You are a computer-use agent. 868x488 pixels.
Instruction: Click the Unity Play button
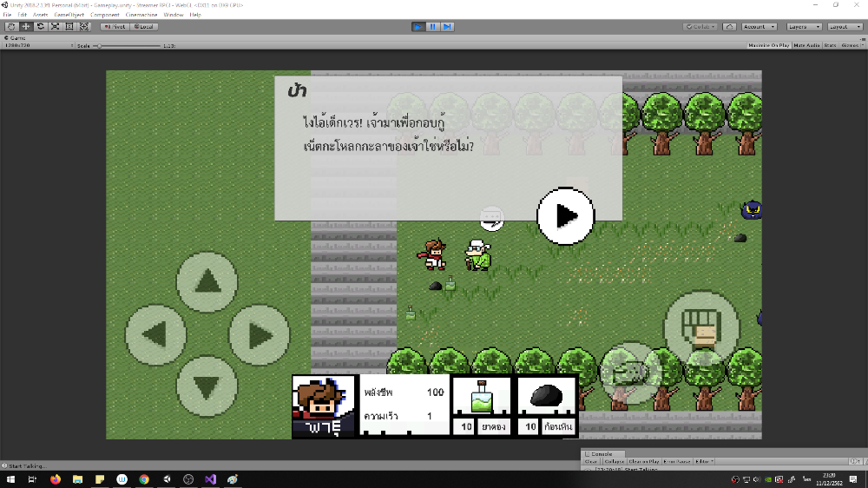click(x=418, y=27)
